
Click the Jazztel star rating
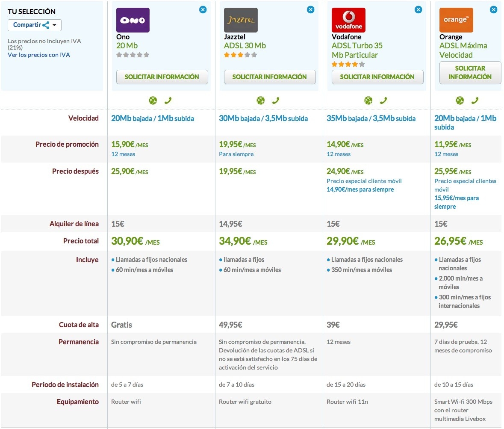240,55
